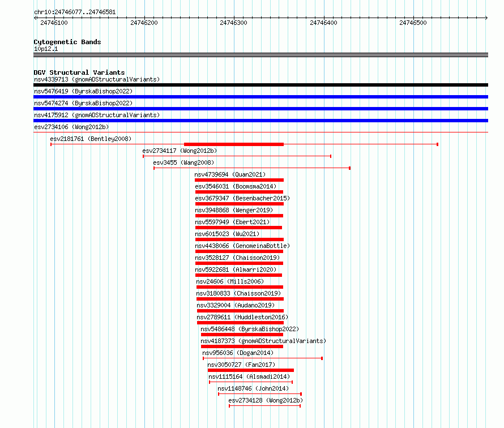
Task: Click red bar under nsv3050727 Fan2017
Action: [x=251, y=370]
